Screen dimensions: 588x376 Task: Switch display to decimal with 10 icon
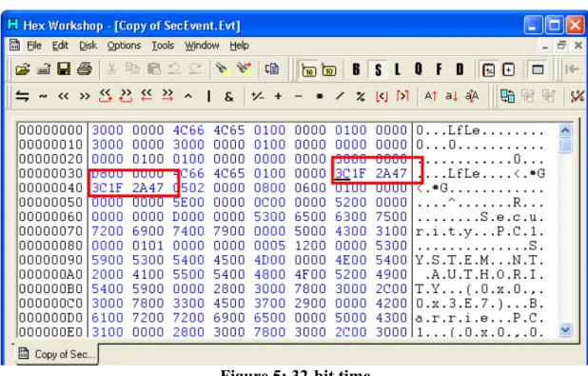click(329, 69)
